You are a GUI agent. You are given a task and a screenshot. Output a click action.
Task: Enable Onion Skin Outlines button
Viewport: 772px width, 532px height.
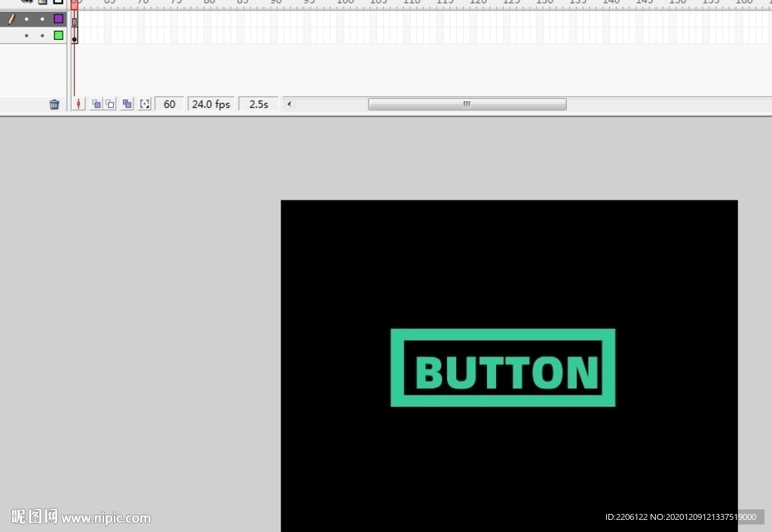(110, 104)
